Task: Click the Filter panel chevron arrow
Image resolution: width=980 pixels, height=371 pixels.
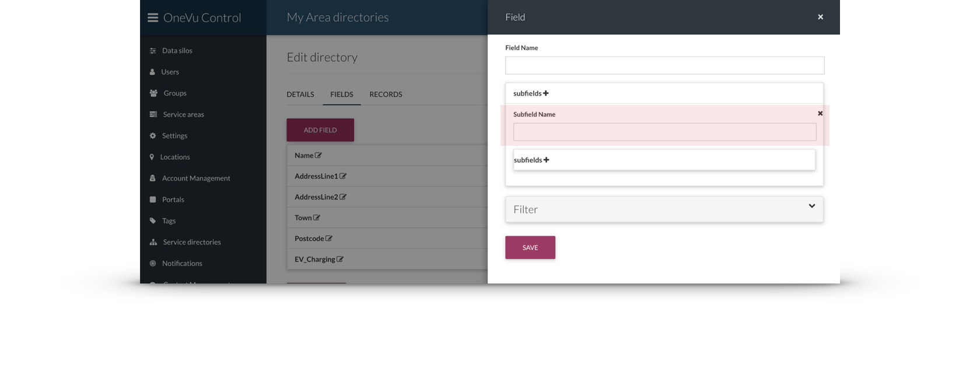Action: [811, 206]
